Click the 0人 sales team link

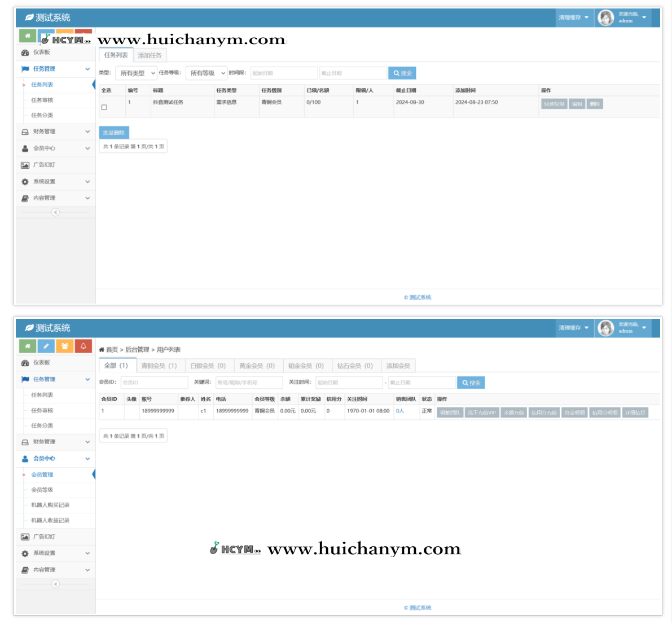[x=400, y=411]
